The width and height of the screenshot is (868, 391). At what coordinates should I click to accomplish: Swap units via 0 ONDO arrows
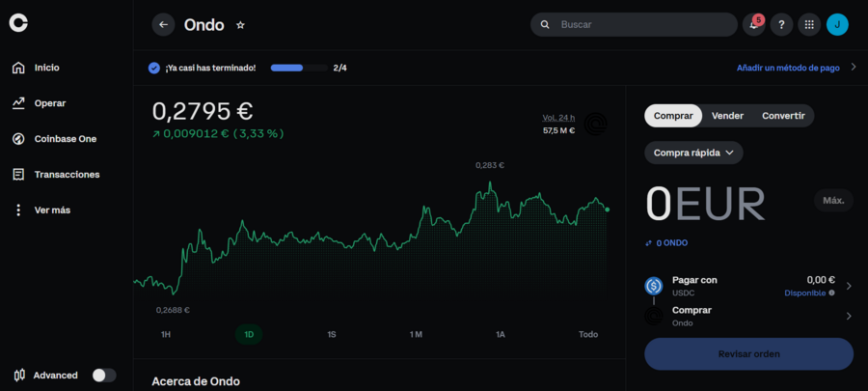[x=649, y=243]
